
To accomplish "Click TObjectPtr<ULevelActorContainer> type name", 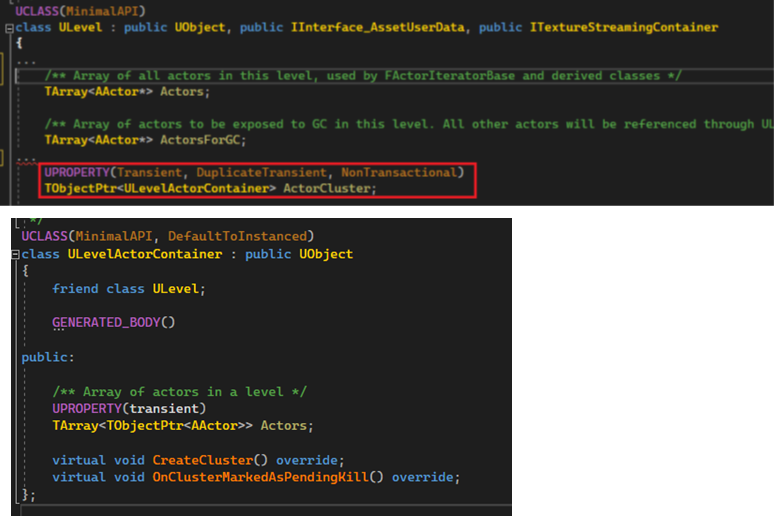I will [160, 189].
